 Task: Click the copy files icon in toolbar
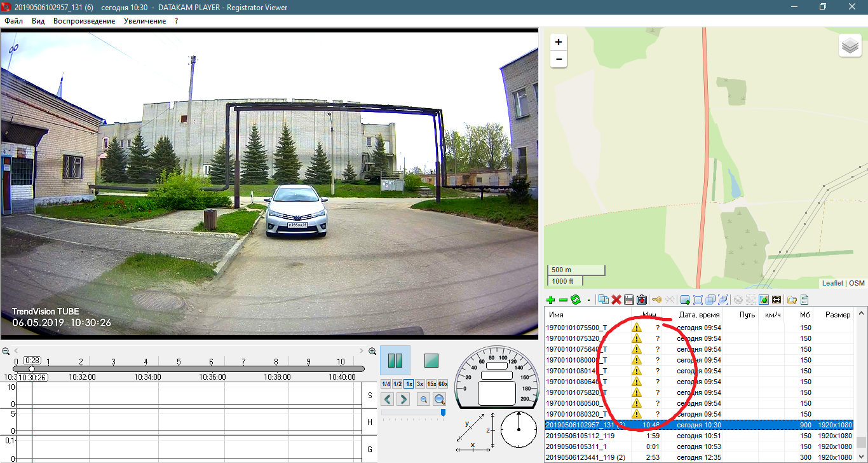[x=604, y=300]
